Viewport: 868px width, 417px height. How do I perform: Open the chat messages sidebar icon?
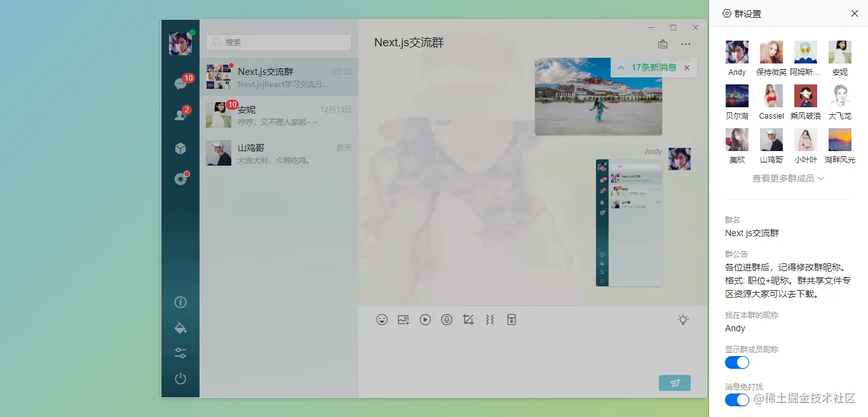180,83
